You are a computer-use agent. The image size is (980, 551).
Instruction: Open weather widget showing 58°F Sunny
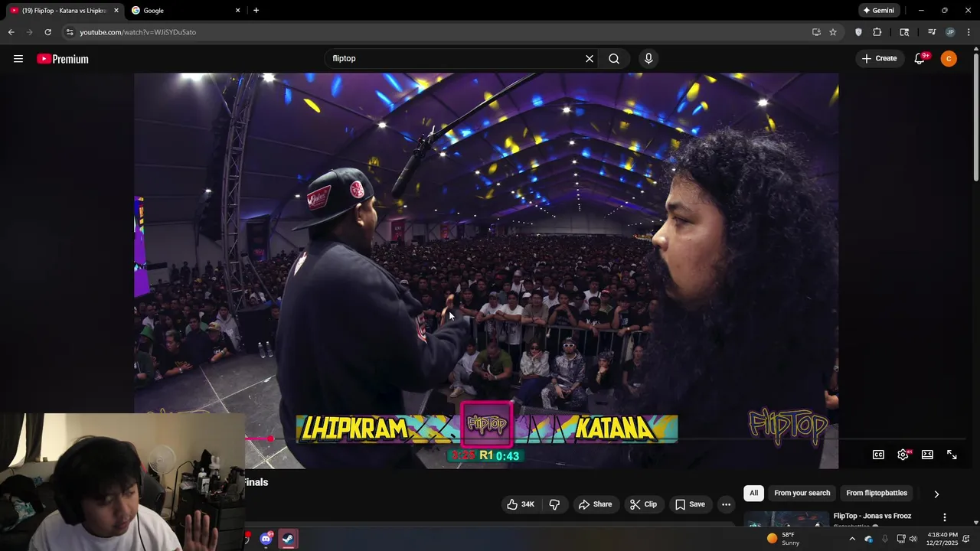tap(783, 539)
